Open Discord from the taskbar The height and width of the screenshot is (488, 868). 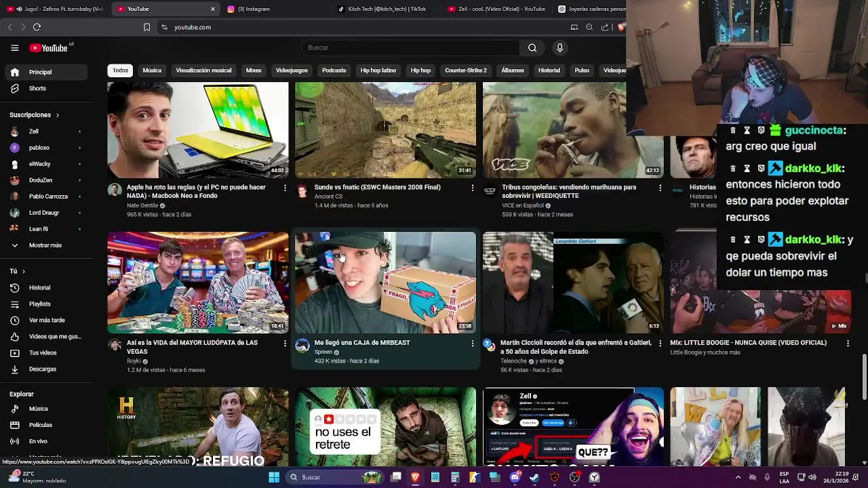pyautogui.click(x=515, y=477)
